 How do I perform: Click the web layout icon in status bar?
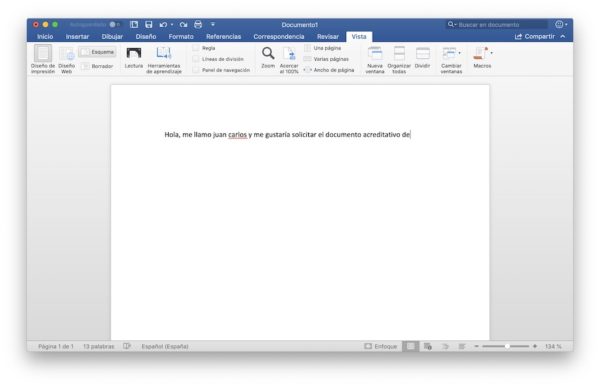coord(428,346)
